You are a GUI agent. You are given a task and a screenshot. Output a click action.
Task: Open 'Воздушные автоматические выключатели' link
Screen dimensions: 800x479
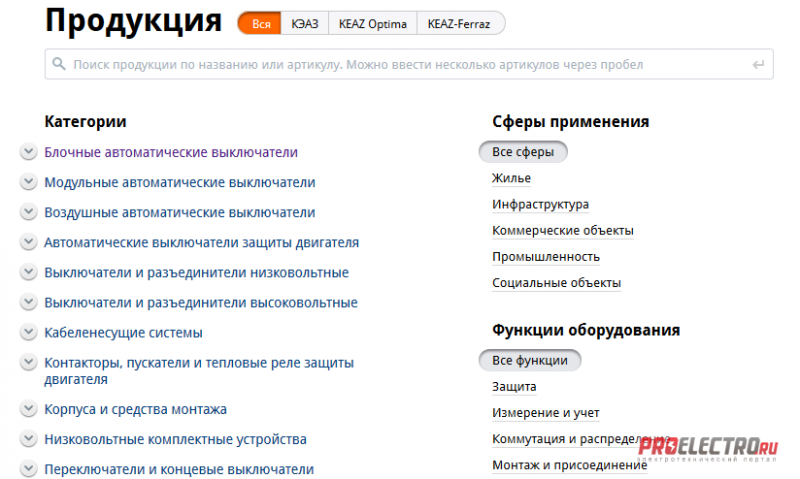[180, 212]
